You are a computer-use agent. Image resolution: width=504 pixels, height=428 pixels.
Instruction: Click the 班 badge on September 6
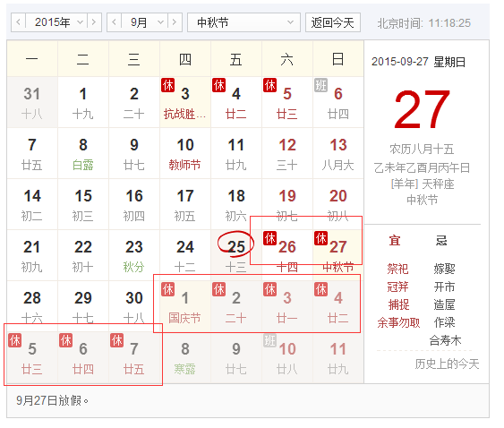point(320,85)
